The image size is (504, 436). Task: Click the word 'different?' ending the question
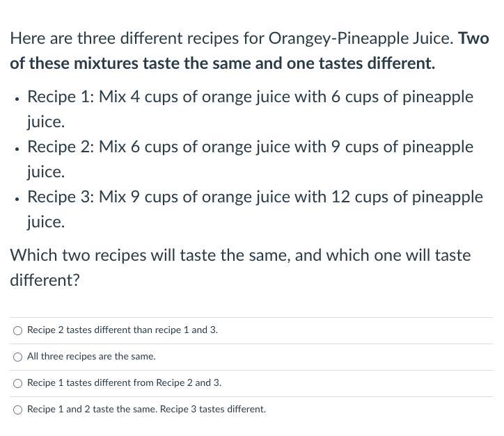pos(45,280)
